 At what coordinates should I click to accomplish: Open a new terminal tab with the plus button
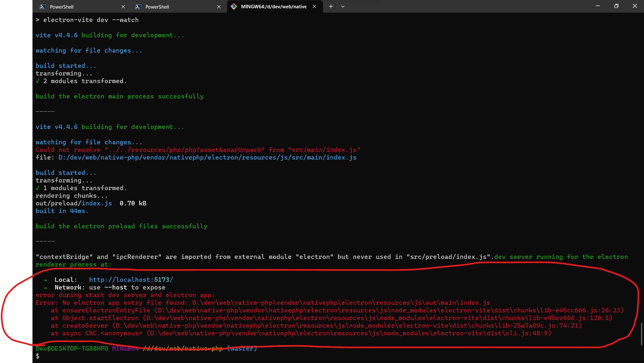(x=331, y=6)
